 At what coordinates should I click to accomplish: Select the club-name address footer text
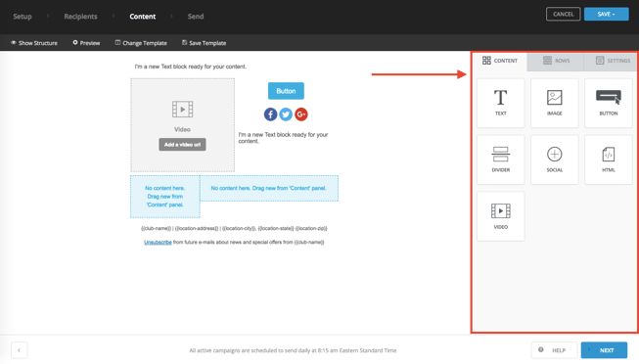click(234, 228)
